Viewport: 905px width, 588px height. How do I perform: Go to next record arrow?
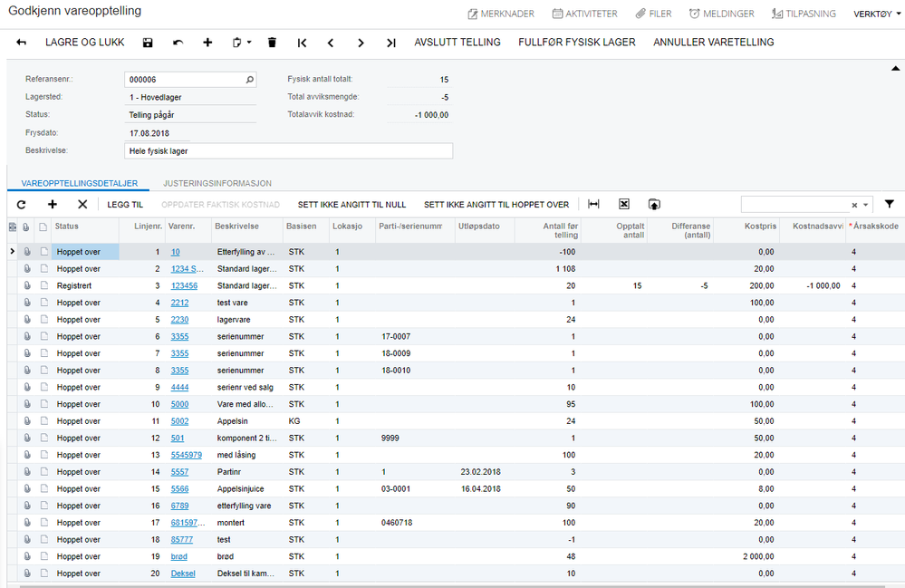coord(361,43)
